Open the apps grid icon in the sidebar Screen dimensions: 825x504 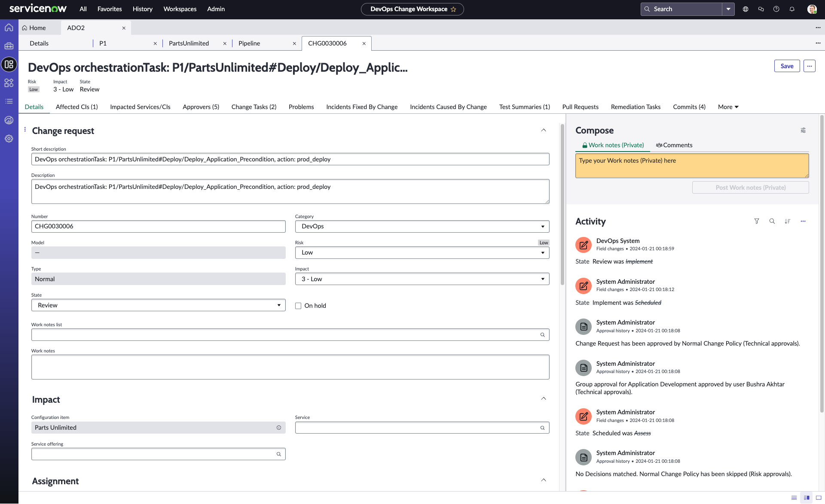9,83
